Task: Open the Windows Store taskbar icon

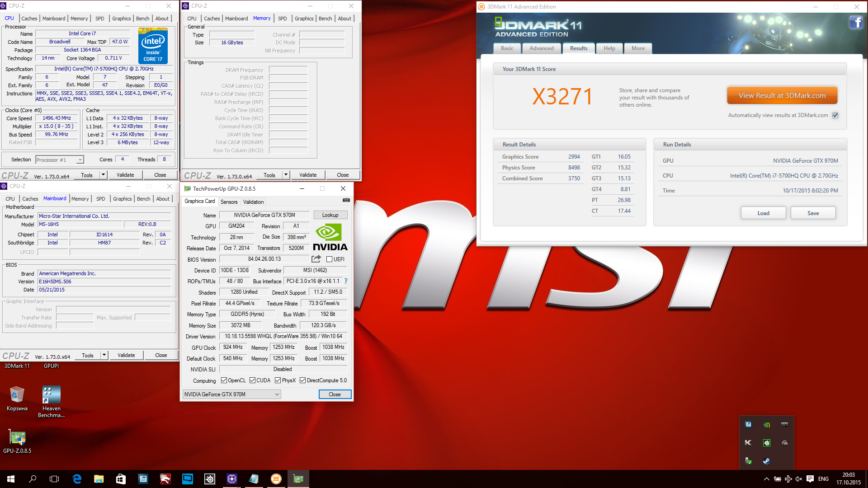Action: pos(121,479)
